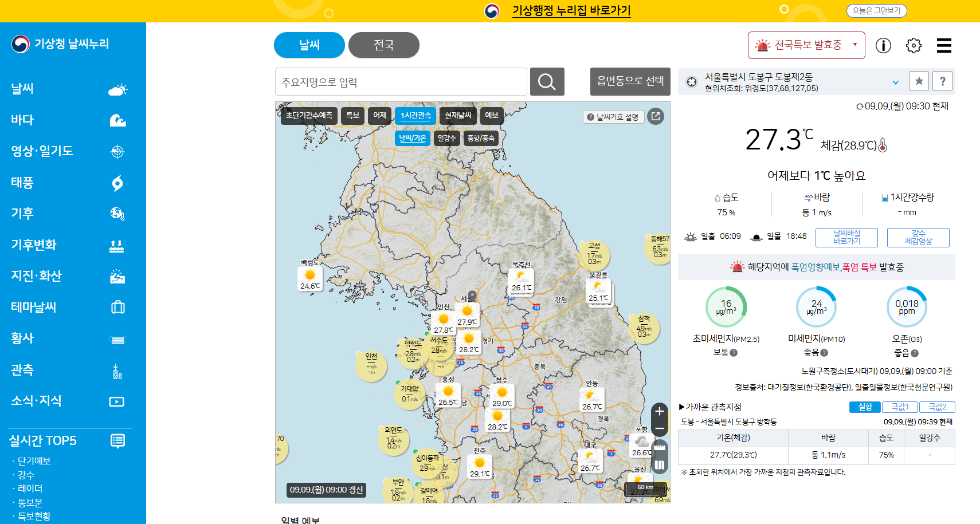The width and height of the screenshot is (980, 524).
Task: Switch map to 어제 data
Action: [380, 116]
